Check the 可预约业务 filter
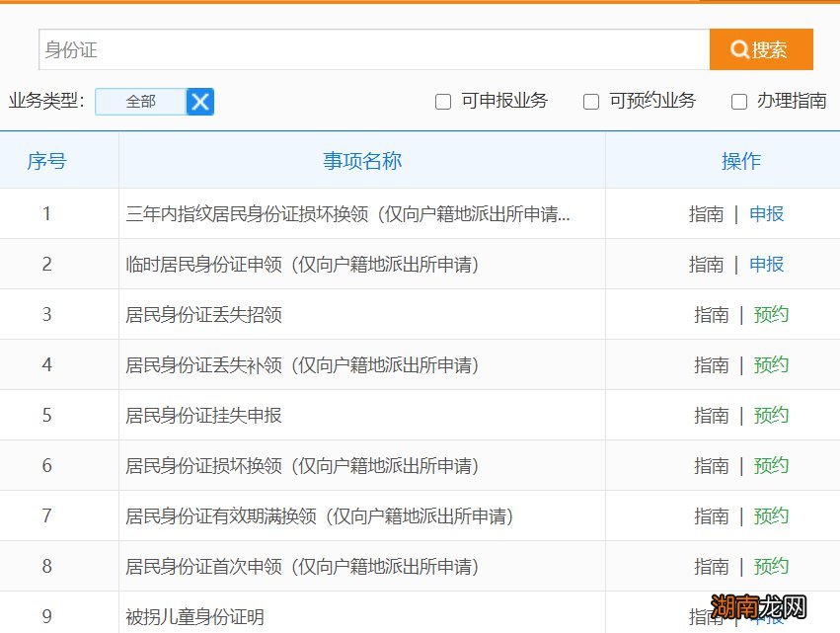The height and width of the screenshot is (633, 840). coord(590,102)
